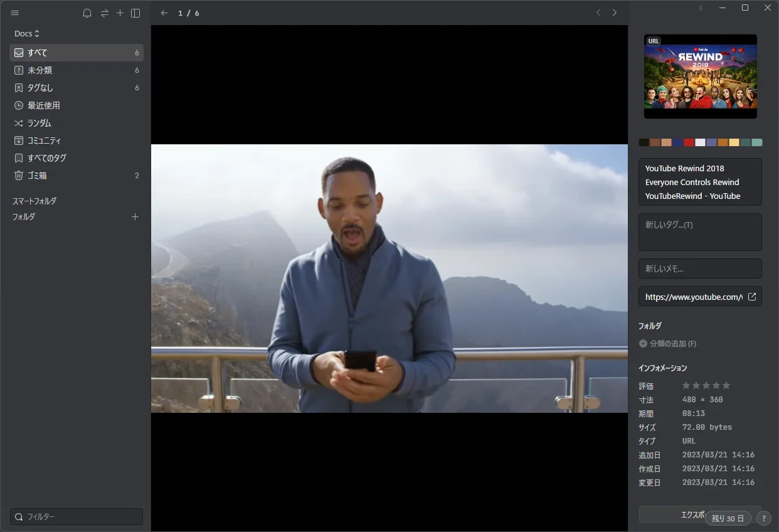779x532 pixels.
Task: Show next item with right chevron
Action: pos(615,13)
